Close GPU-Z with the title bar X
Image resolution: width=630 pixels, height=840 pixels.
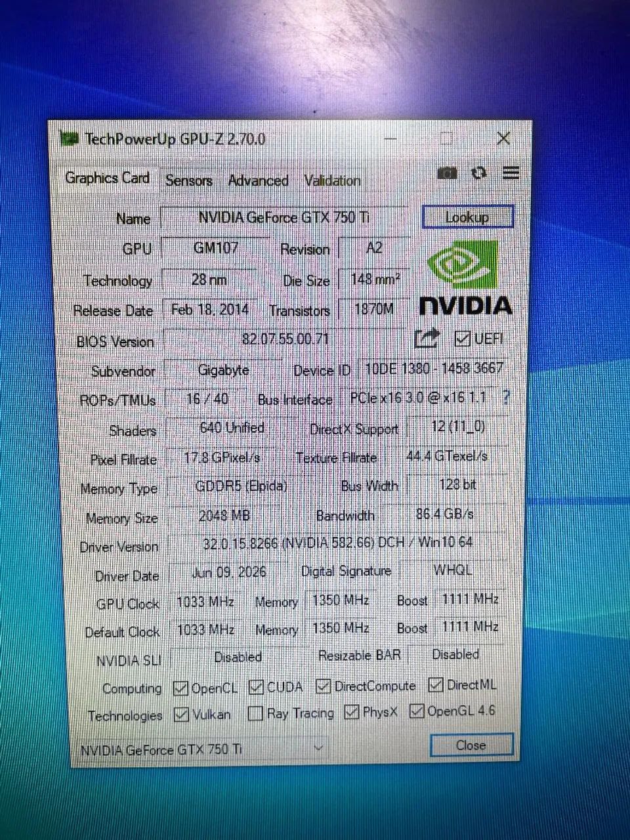503,138
